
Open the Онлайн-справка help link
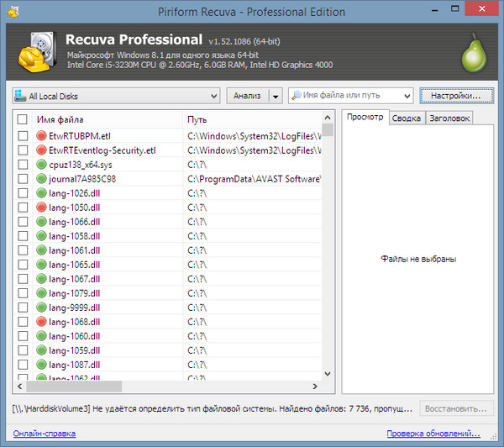(44, 434)
